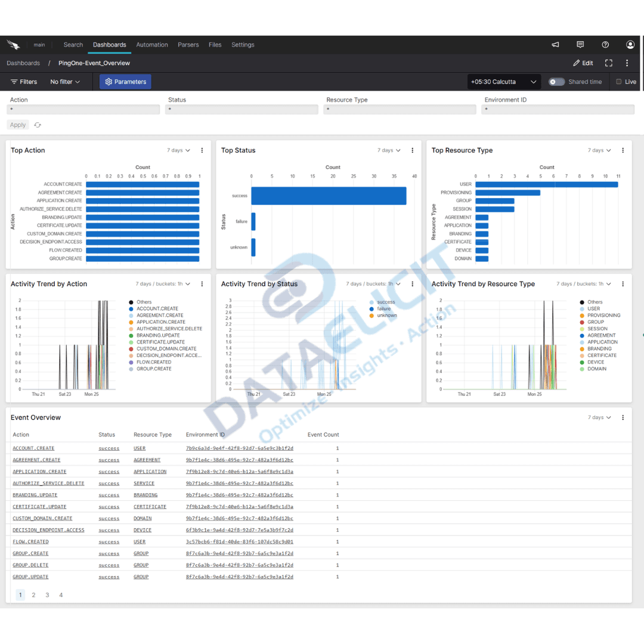Open the feedback chat icon
The image size is (644, 644).
point(580,44)
